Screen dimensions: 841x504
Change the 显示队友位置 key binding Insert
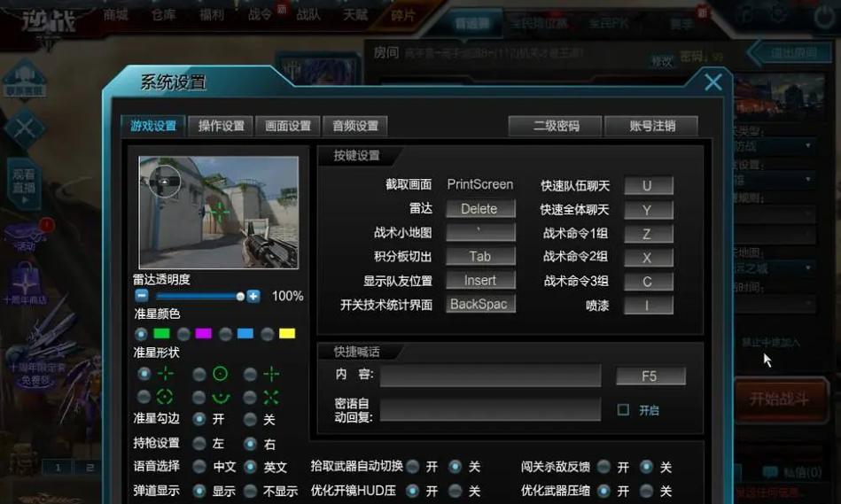[x=480, y=280]
